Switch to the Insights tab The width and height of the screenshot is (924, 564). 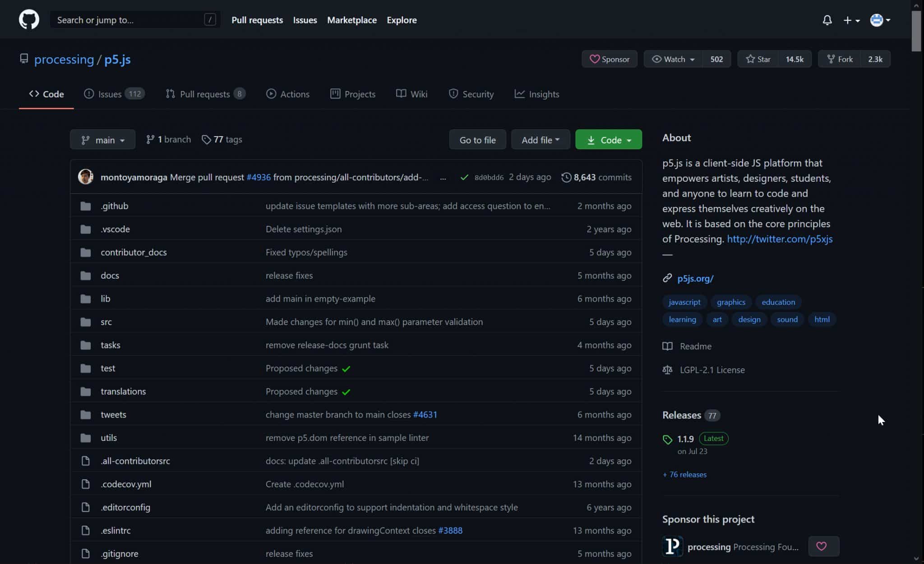(x=537, y=94)
